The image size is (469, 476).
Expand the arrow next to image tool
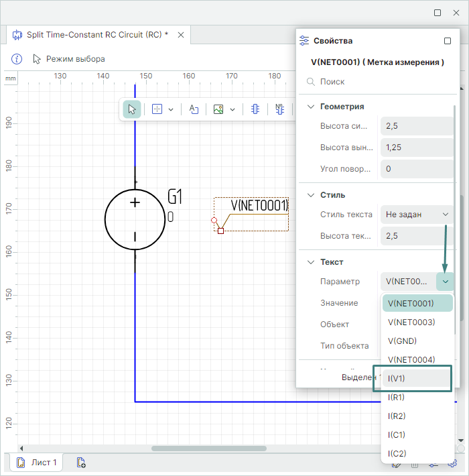point(232,109)
